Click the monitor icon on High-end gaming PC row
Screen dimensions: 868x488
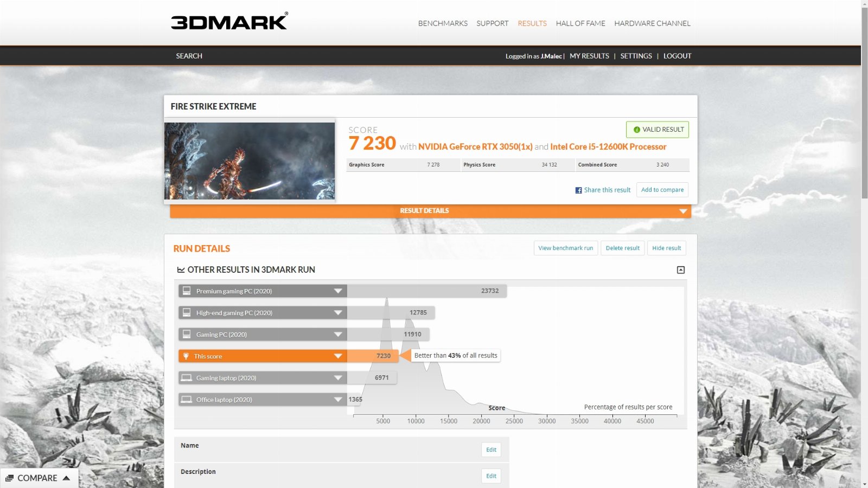coord(187,312)
